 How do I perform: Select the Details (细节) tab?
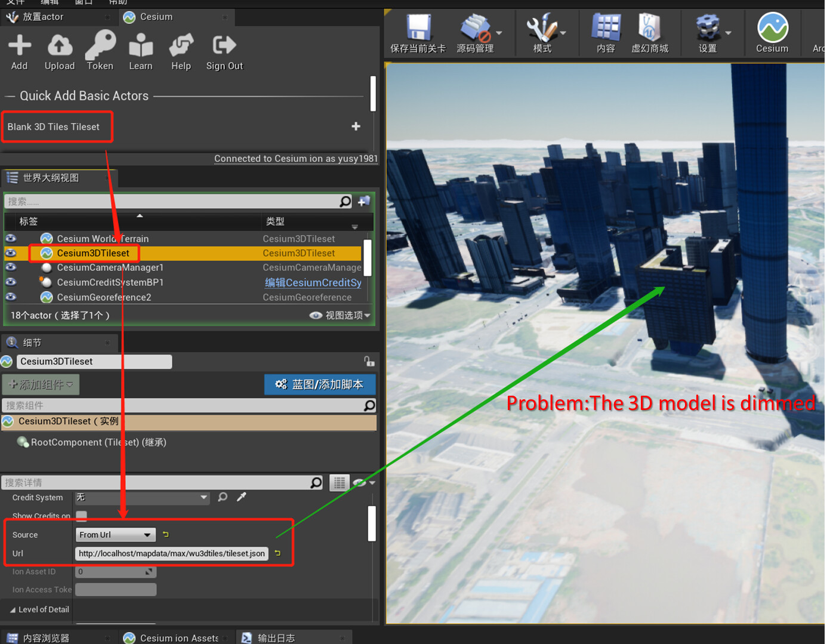tap(59, 343)
